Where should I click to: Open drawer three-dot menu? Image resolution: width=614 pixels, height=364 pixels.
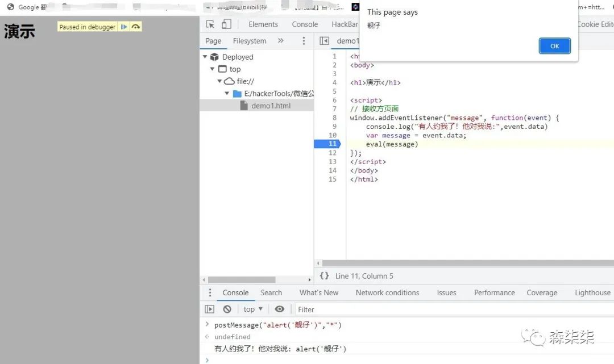pos(210,292)
